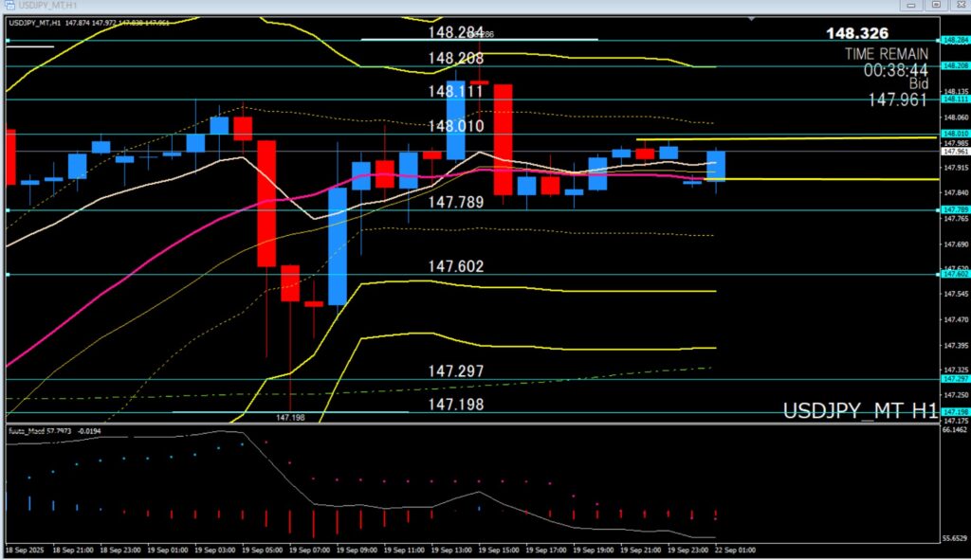The width and height of the screenshot is (971, 560).
Task: Click the 22 Sep 01:00 time axis label
Action: (x=734, y=550)
